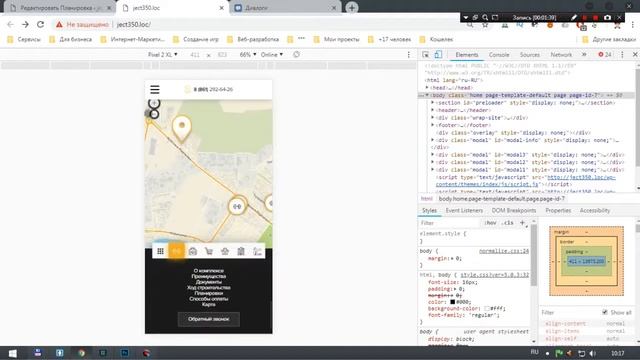Image resolution: width=640 pixels, height=360 pixels.
Task: Open Photoshop from the taskbar
Action: [x=124, y=353]
